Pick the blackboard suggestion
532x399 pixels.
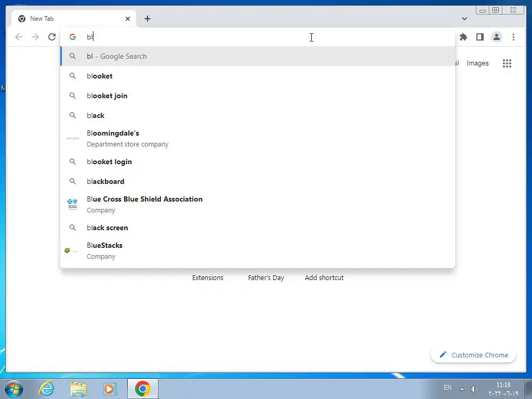pyautogui.click(x=258, y=181)
